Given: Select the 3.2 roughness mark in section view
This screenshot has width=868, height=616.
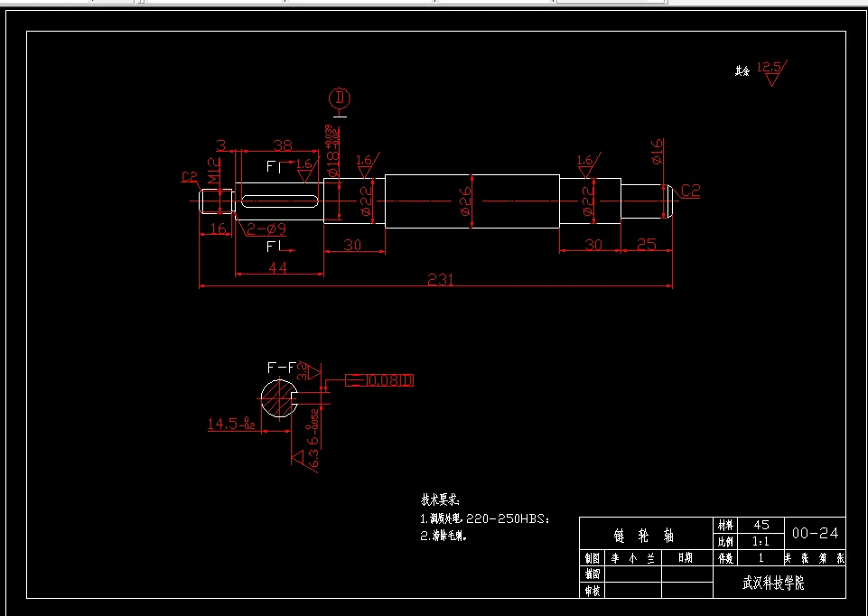Looking at the screenshot, I should point(309,371).
